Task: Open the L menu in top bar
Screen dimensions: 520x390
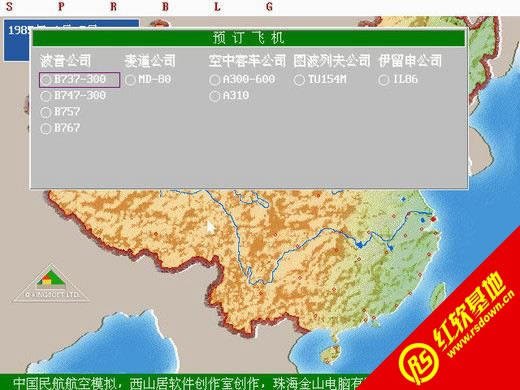Action: point(217,6)
